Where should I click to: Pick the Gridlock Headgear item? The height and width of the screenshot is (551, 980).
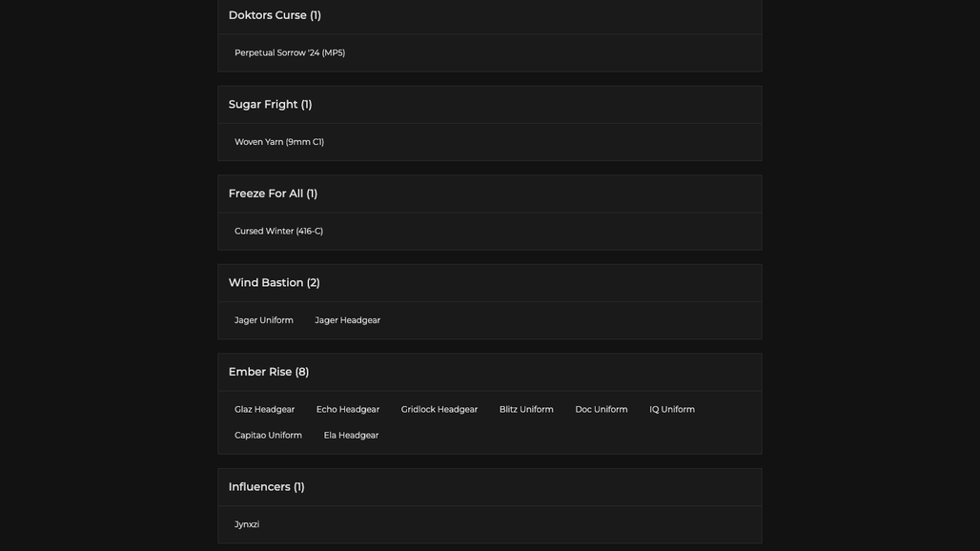(439, 409)
